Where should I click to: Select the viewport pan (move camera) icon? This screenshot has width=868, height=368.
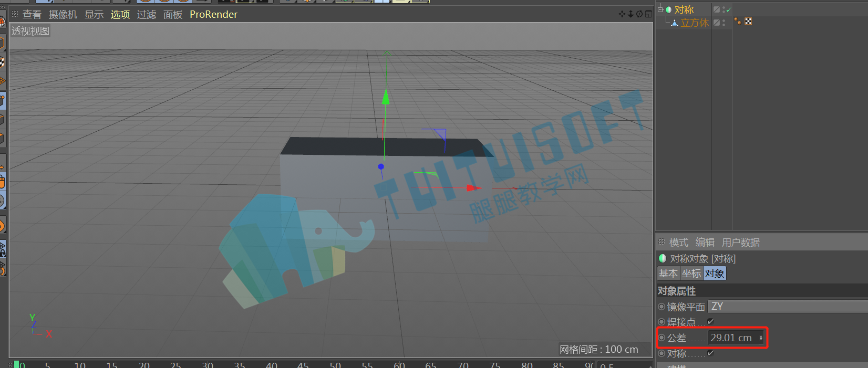(x=622, y=14)
